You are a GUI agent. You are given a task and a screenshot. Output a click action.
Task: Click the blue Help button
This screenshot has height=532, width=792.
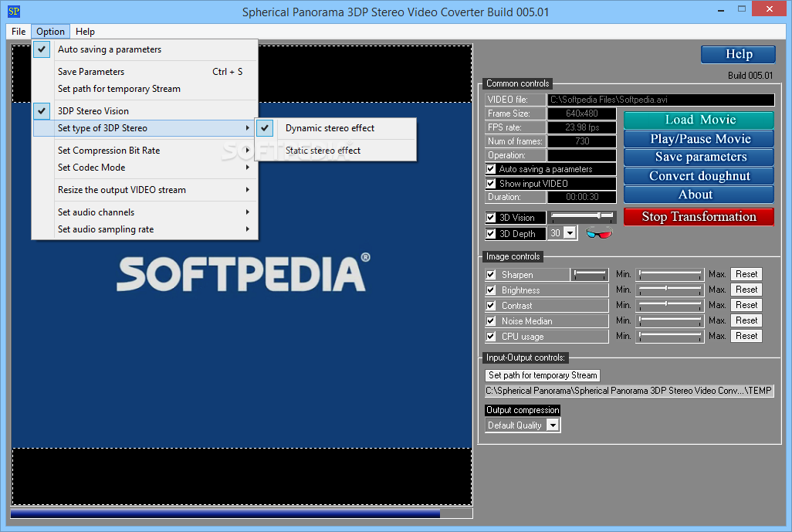739,55
